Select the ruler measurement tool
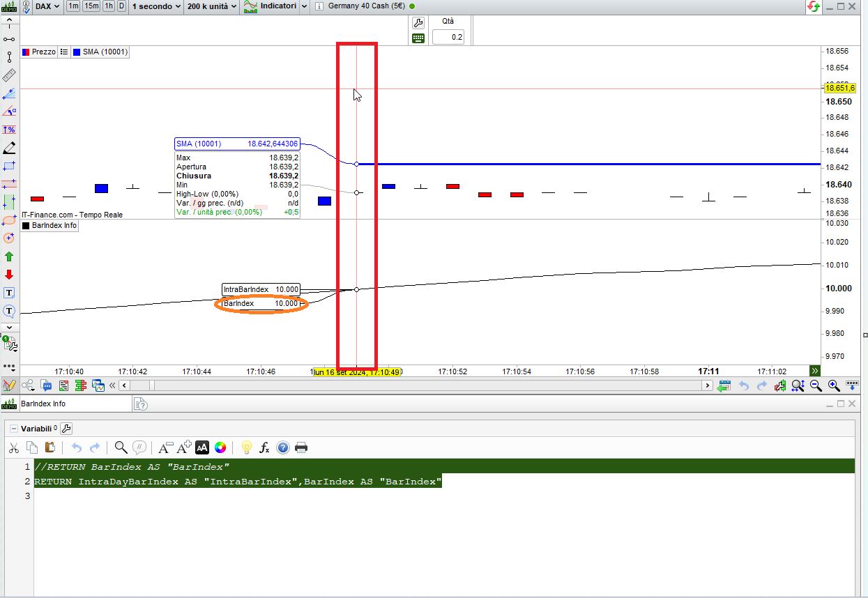The height and width of the screenshot is (598, 868). point(9,75)
